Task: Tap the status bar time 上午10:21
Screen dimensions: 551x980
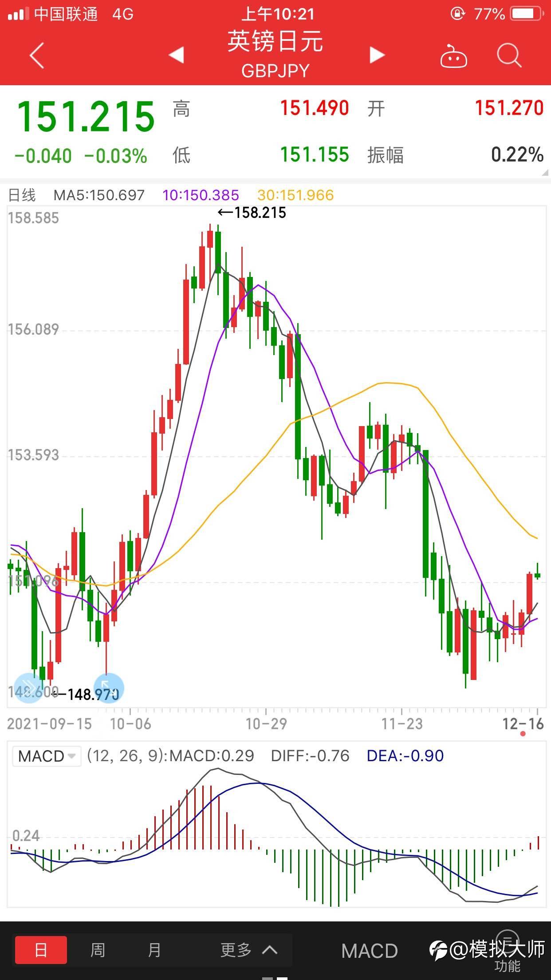Action: tap(278, 14)
